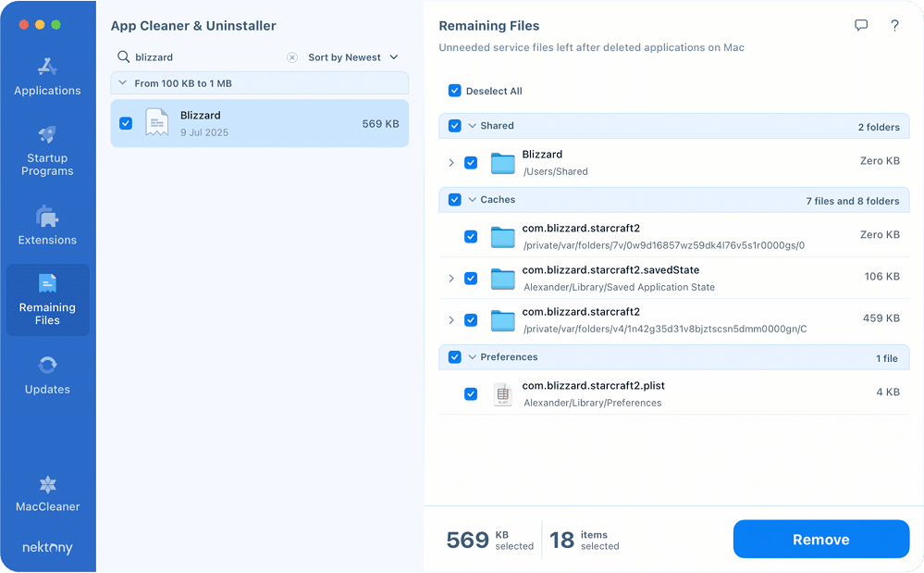
Task: Click the 4 KB size value
Action: click(888, 392)
